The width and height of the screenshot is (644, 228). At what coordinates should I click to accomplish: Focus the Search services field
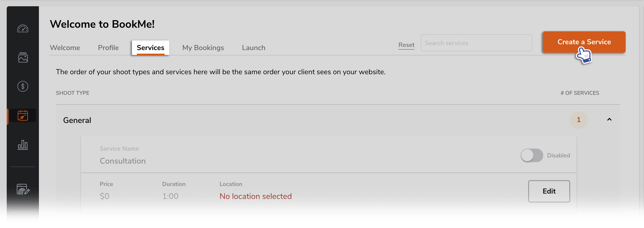[476, 43]
